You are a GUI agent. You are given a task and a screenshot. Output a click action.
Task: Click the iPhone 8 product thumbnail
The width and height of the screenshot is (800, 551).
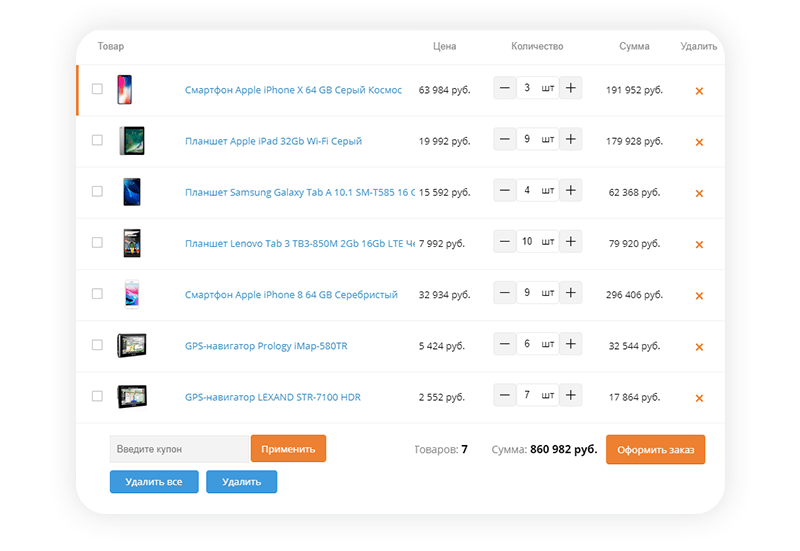(x=132, y=294)
